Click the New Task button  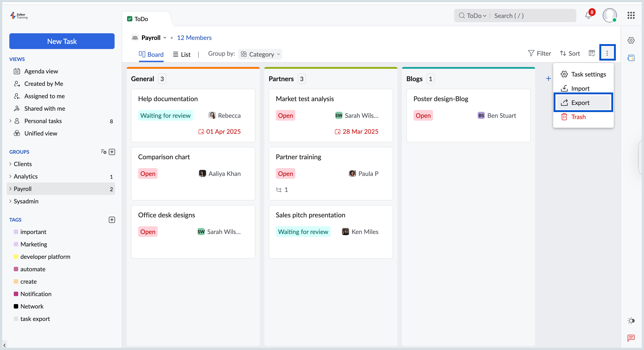click(62, 41)
